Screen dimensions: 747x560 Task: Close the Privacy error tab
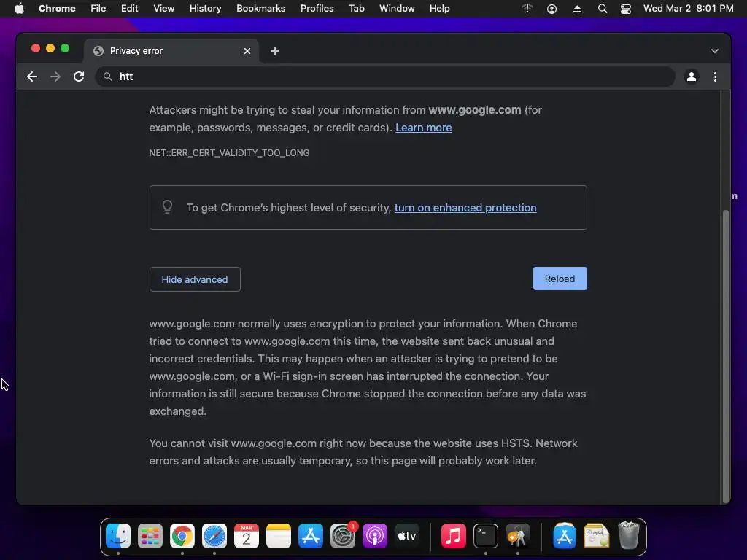coord(247,51)
